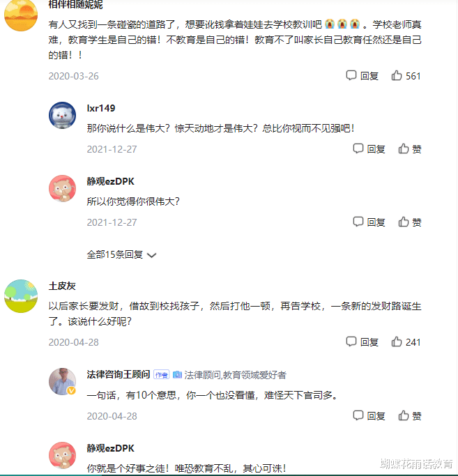Reply to 静观ezDPK's 2021-12-27 comment

tap(369, 222)
